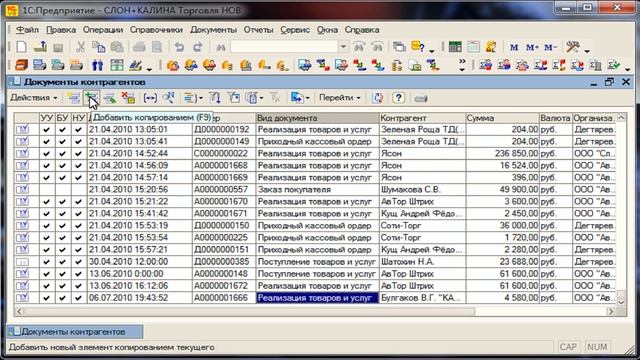Click into the search text field in the main toolbar
Image resolution: width=640 pixels, height=360 pixels.
[x=284, y=47]
